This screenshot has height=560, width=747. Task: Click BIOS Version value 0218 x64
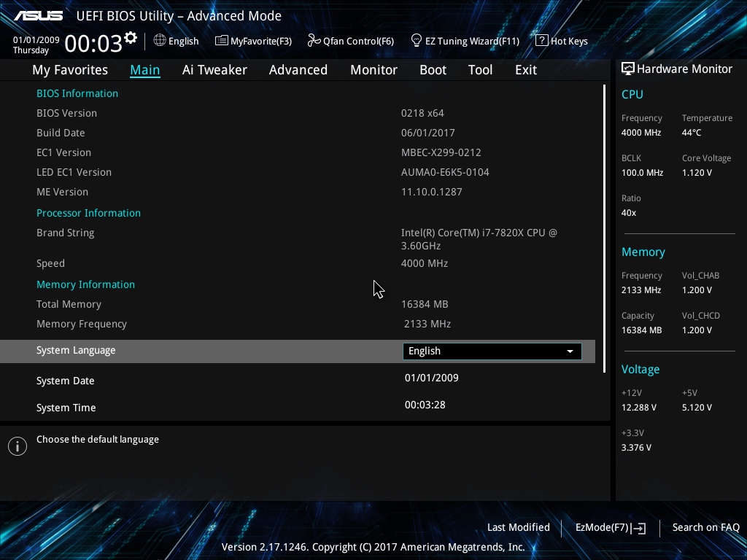click(x=422, y=113)
